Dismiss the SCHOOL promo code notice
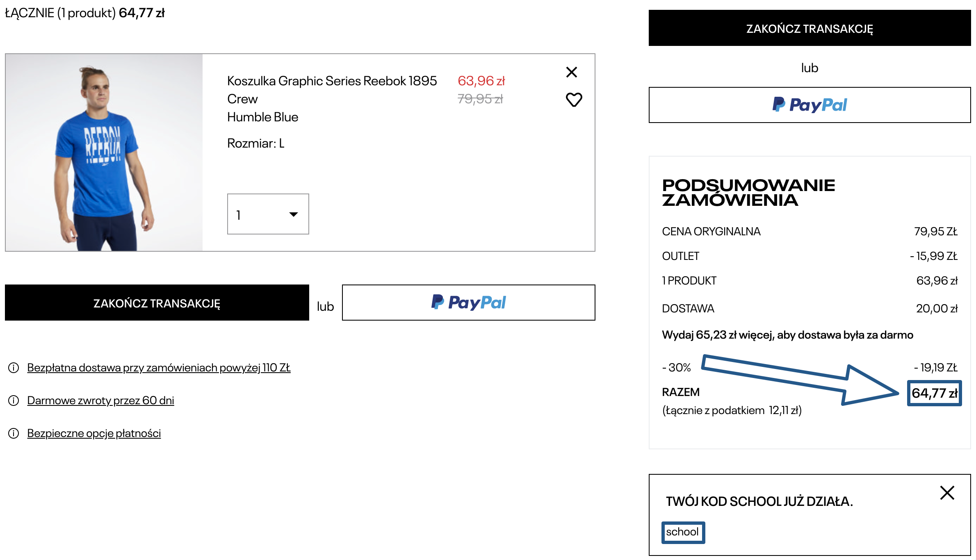 (947, 493)
